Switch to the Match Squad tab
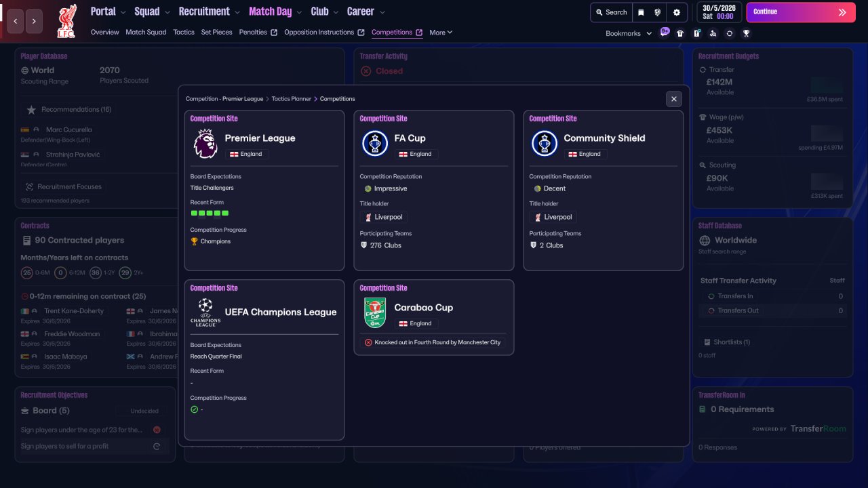The height and width of the screenshot is (488, 868). click(146, 33)
